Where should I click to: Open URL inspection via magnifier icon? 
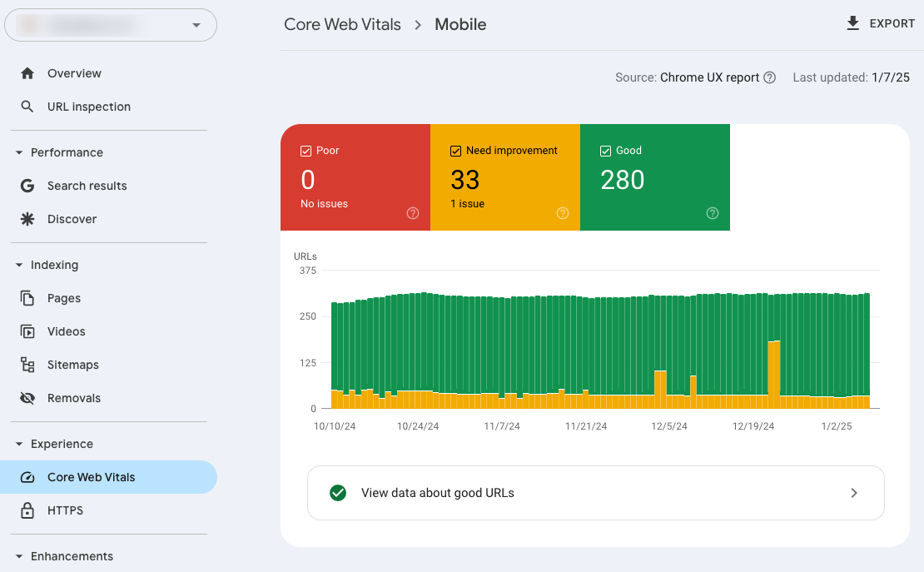point(27,107)
